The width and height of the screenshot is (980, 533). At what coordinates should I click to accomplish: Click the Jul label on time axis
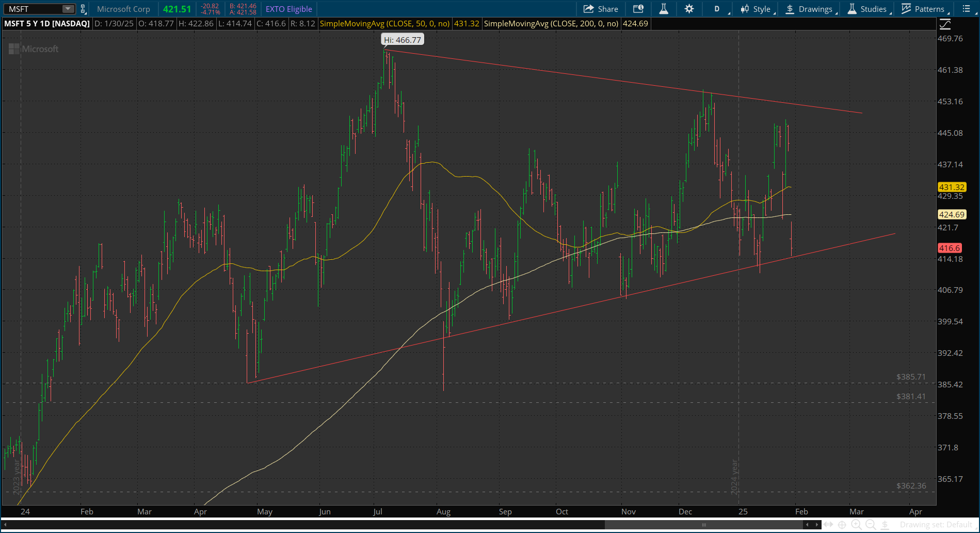(x=378, y=511)
